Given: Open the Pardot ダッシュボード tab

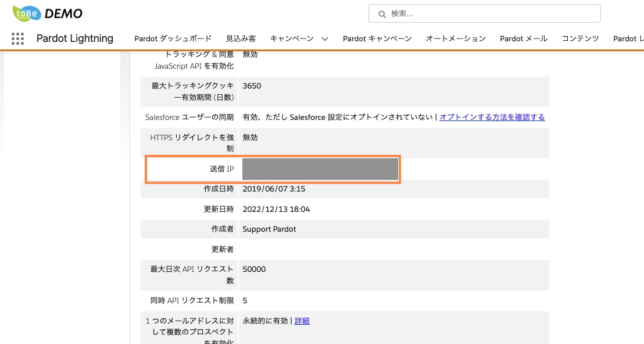Looking at the screenshot, I should click(x=173, y=38).
